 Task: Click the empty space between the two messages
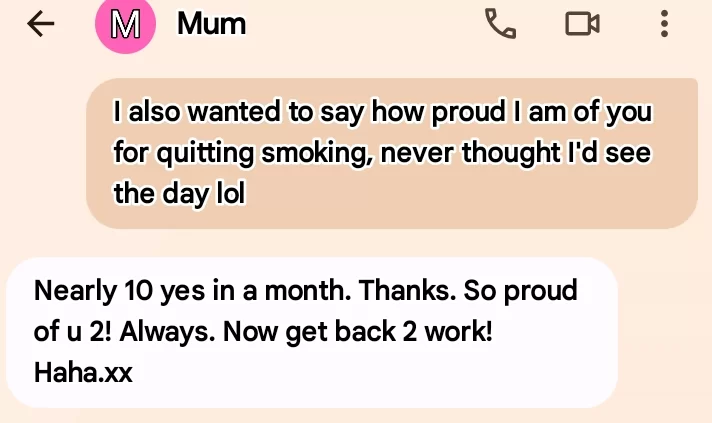356,243
